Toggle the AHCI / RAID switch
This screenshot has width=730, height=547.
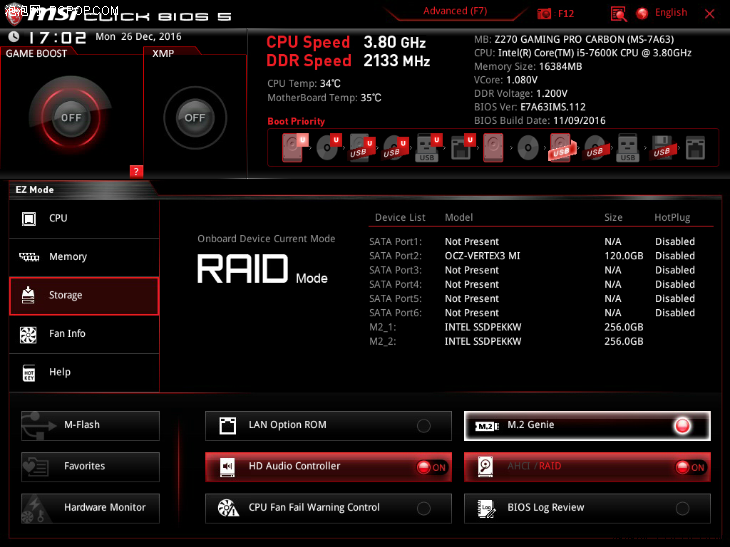coord(587,466)
